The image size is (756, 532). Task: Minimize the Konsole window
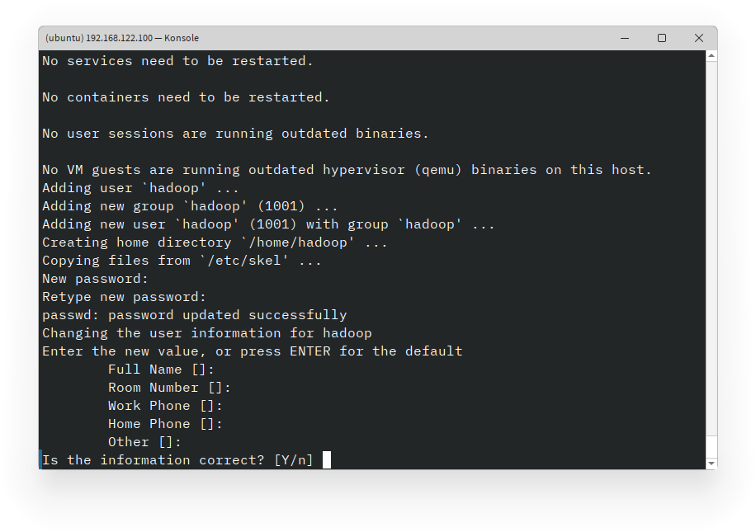coord(625,38)
